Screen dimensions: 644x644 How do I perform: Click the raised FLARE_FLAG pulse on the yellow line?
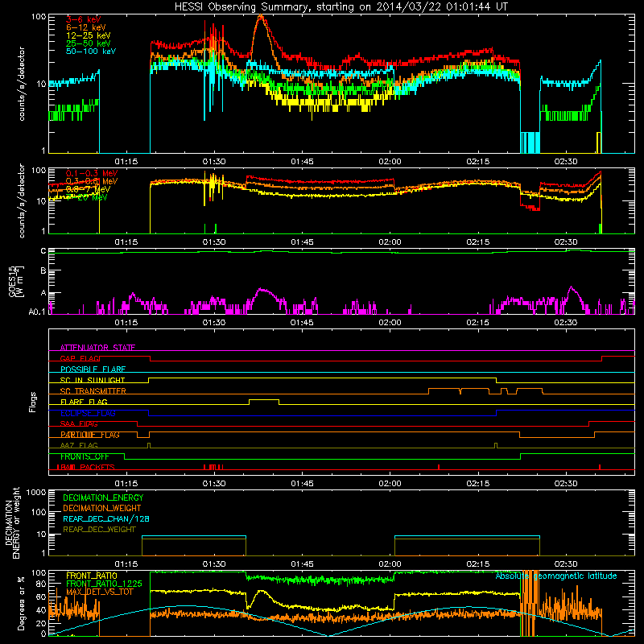(x=264, y=400)
